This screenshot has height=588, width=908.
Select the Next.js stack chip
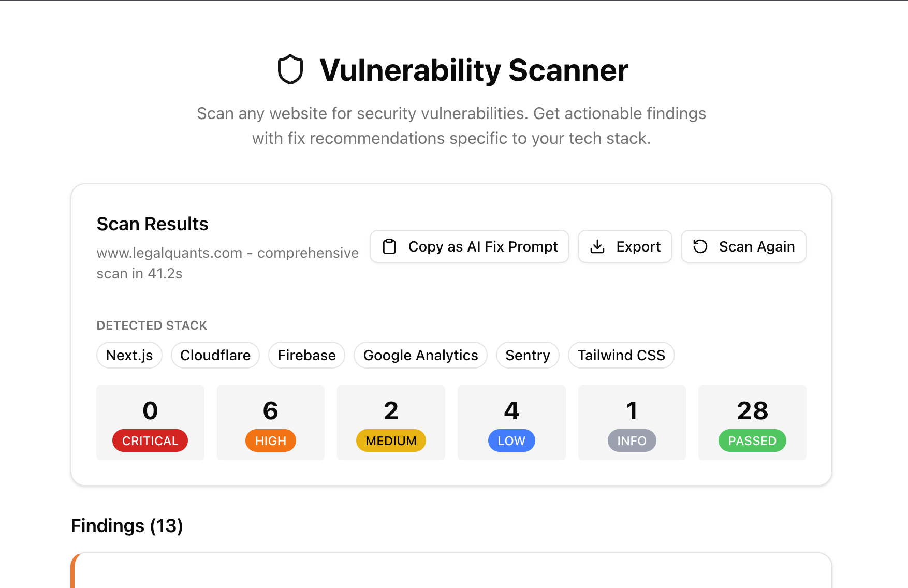coord(129,355)
